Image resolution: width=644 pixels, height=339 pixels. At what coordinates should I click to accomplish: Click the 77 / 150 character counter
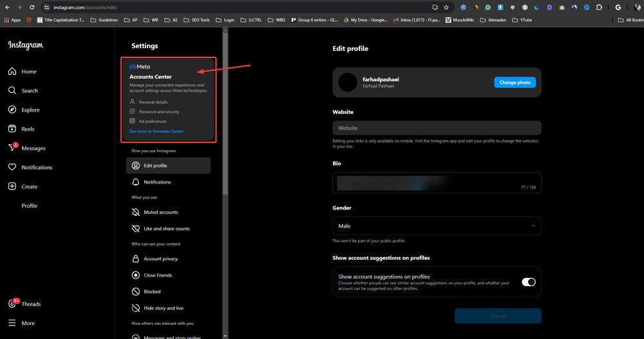point(528,187)
